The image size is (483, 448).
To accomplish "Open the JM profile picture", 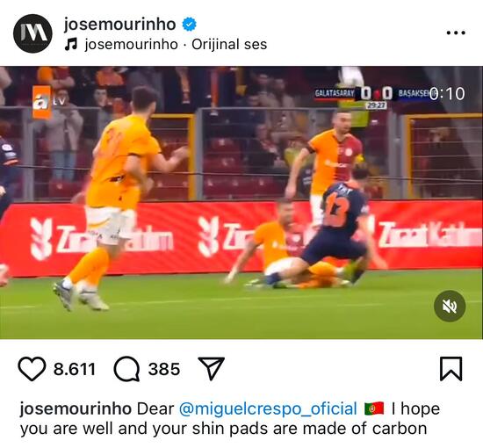I will [x=32, y=33].
